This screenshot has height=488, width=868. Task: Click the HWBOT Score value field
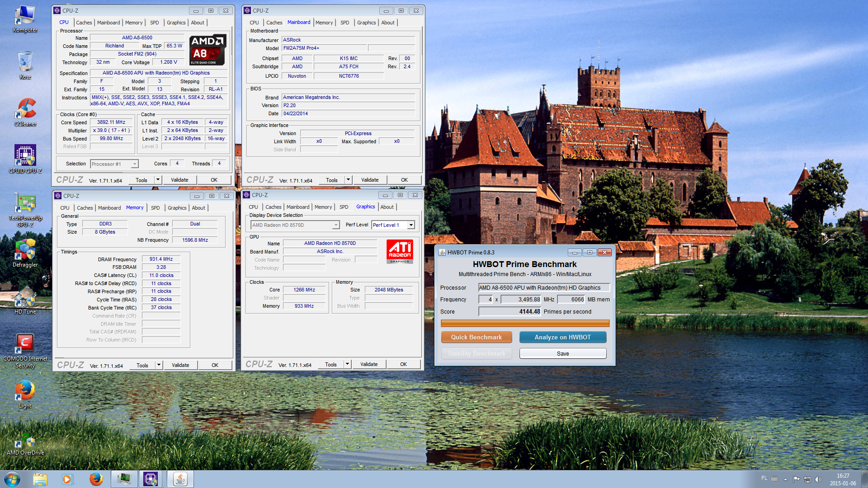[510, 311]
